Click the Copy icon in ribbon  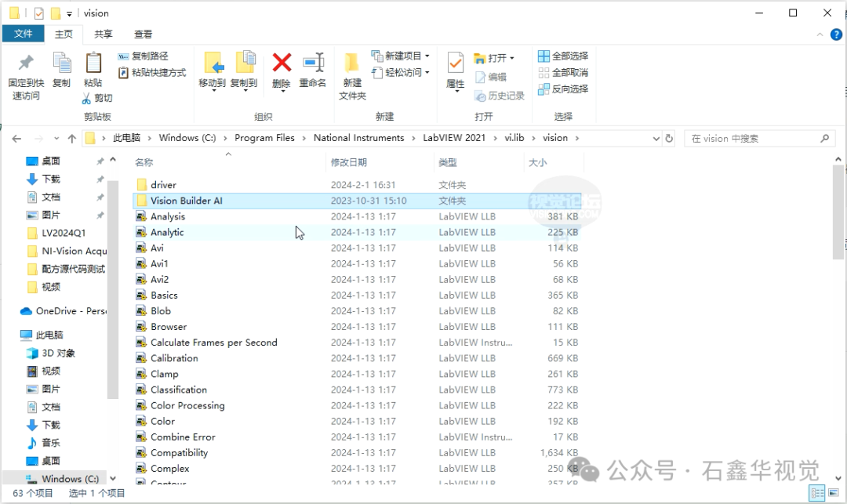click(62, 63)
